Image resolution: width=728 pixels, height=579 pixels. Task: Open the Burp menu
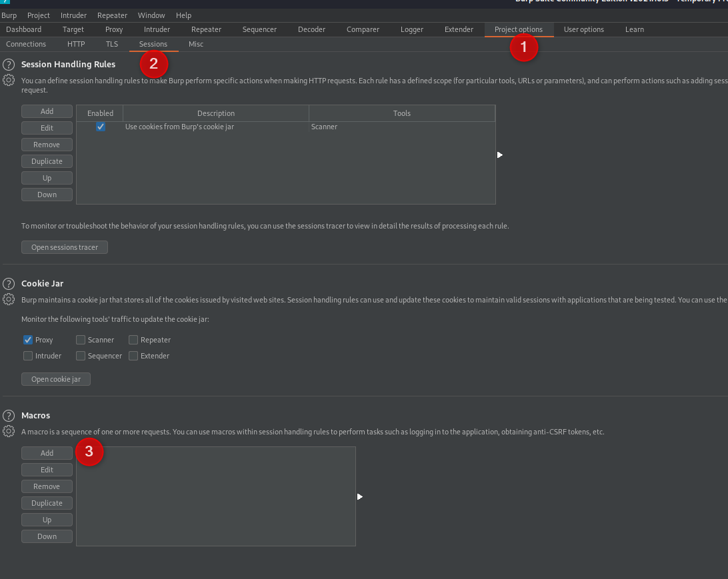tap(9, 15)
